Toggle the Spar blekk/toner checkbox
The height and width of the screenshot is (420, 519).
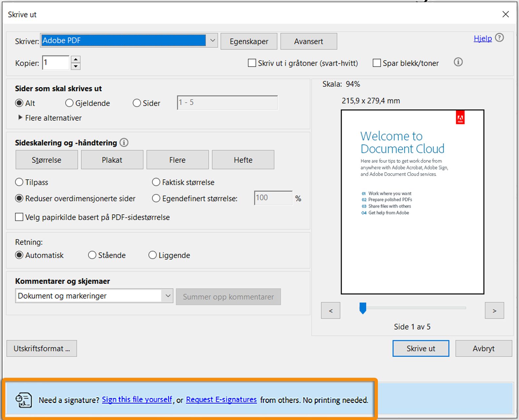click(377, 63)
